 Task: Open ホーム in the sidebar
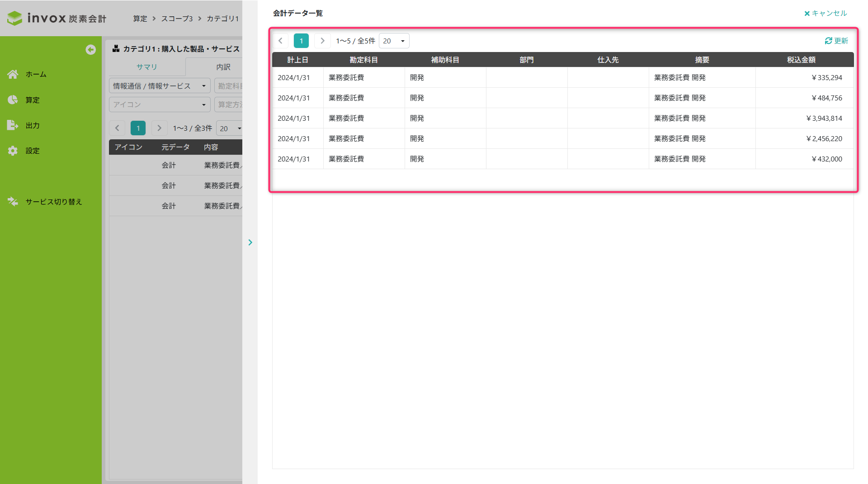click(x=36, y=74)
